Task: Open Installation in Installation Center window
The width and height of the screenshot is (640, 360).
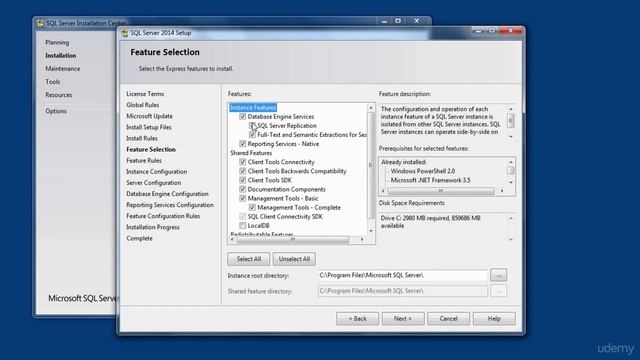Action: click(60, 56)
